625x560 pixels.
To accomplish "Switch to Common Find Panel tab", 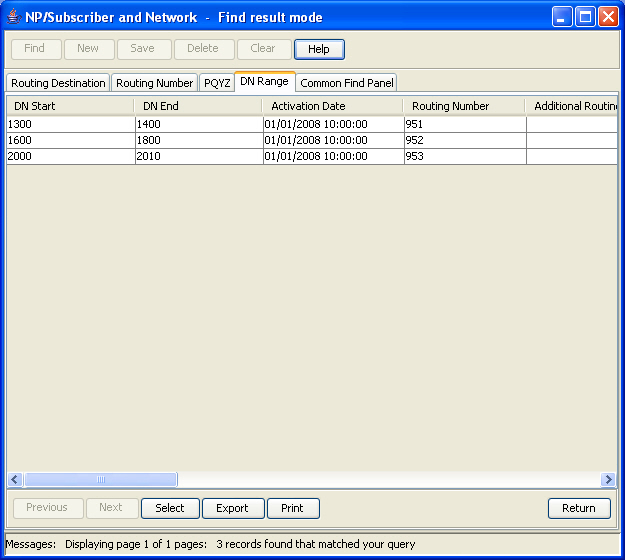I will tap(347, 83).
